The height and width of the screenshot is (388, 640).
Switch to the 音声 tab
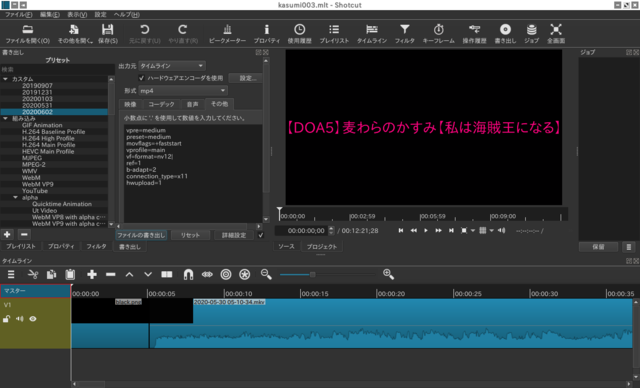(192, 104)
